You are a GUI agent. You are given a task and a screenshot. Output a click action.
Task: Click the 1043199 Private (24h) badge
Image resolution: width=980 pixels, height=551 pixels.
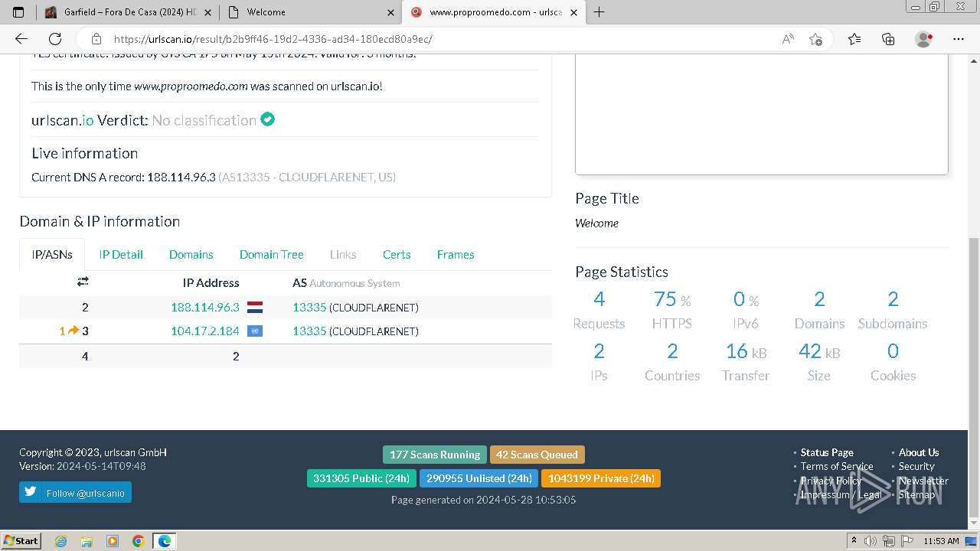[601, 478]
